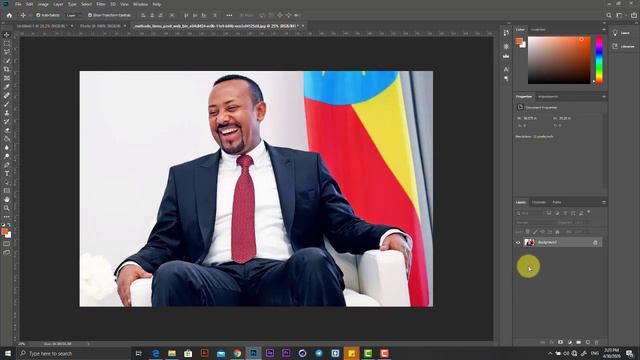Toggle the Auto-Select checkbox

(x=38, y=15)
